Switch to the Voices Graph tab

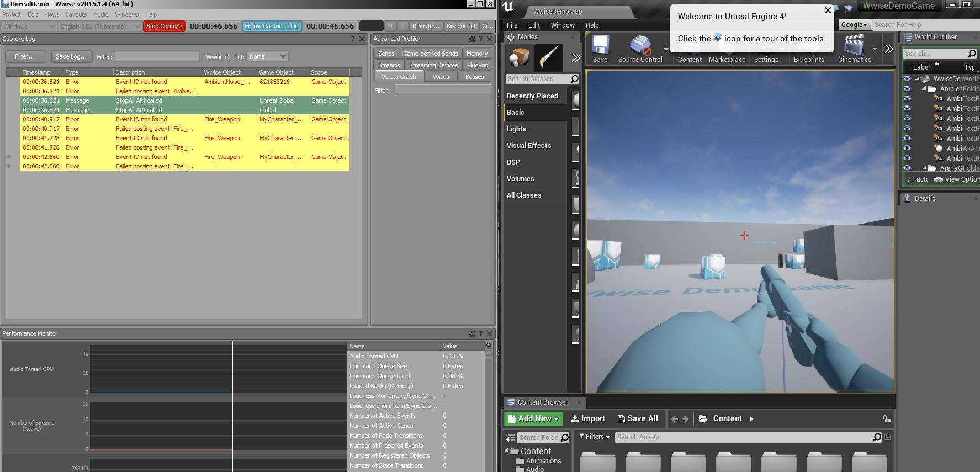[x=399, y=77]
